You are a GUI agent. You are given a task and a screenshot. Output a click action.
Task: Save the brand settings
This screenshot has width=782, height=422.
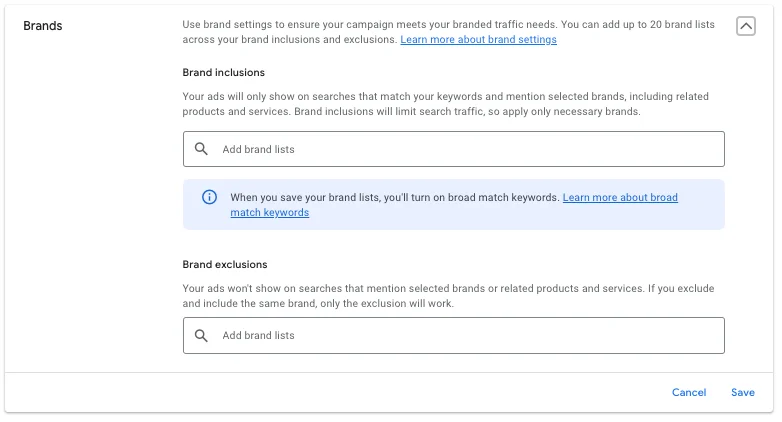click(x=742, y=392)
